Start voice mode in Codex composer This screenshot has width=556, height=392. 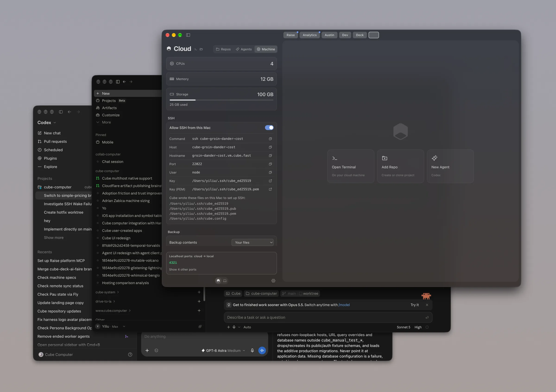(262, 350)
